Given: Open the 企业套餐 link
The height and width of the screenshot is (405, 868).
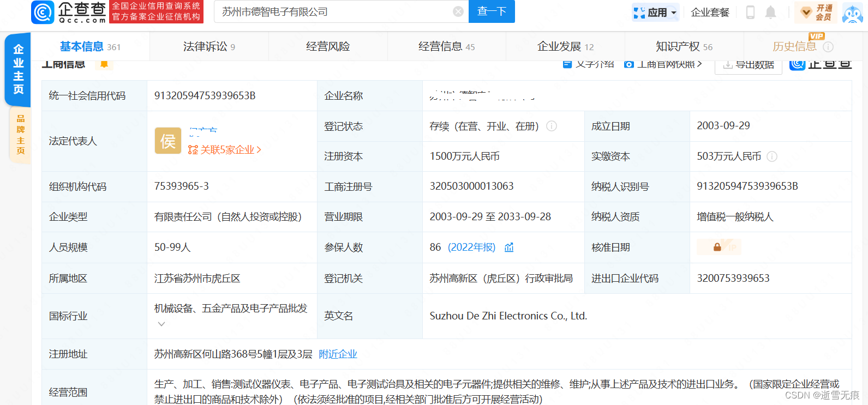Looking at the screenshot, I should [710, 13].
